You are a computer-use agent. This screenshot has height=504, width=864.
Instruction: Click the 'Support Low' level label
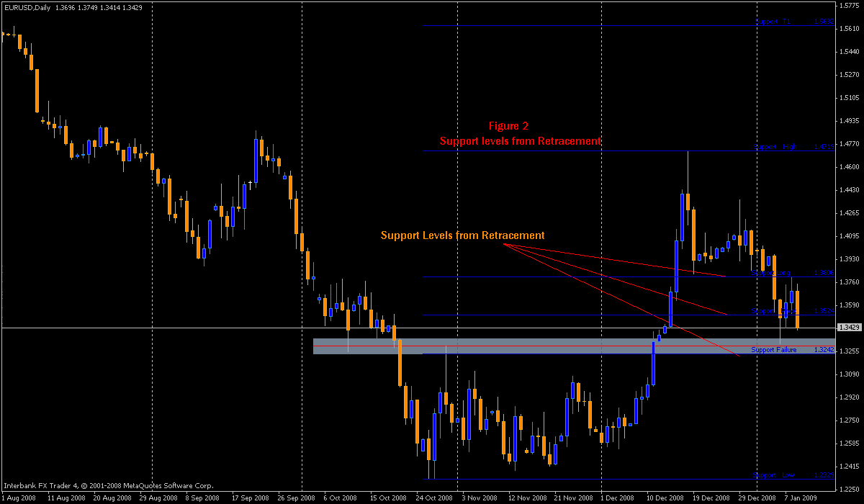(x=774, y=475)
